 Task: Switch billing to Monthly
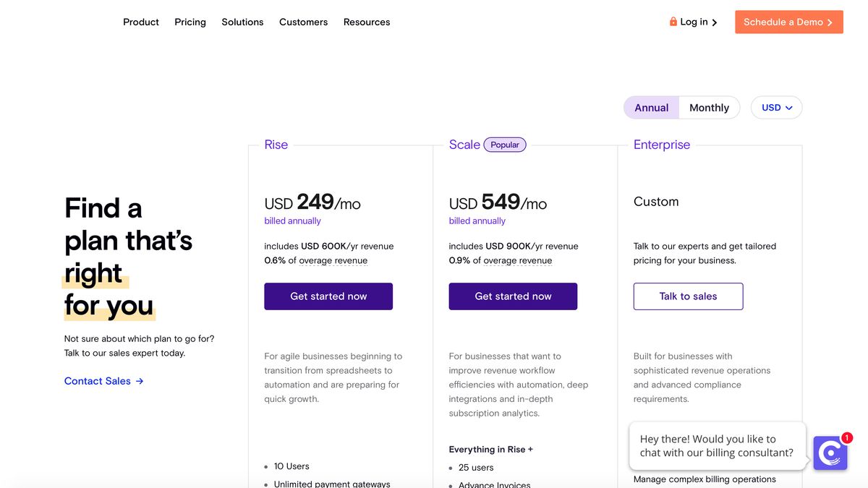(x=709, y=108)
